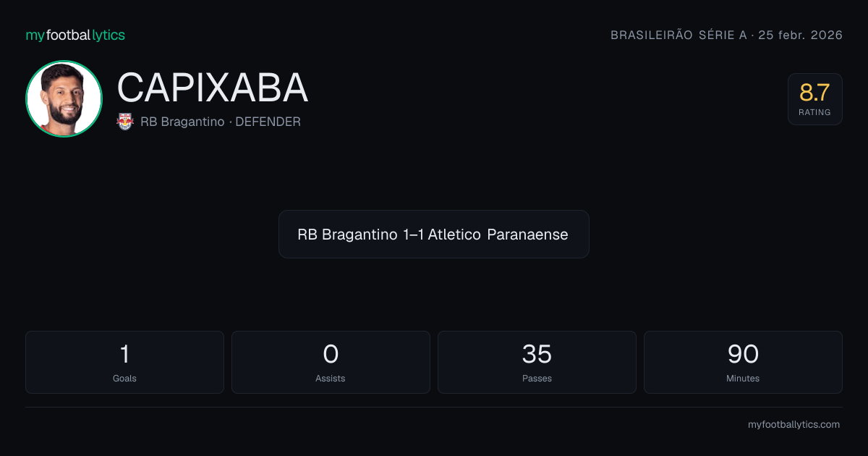Screen dimensions: 868x456
Task: Click the Goals stat card
Action: (x=124, y=362)
